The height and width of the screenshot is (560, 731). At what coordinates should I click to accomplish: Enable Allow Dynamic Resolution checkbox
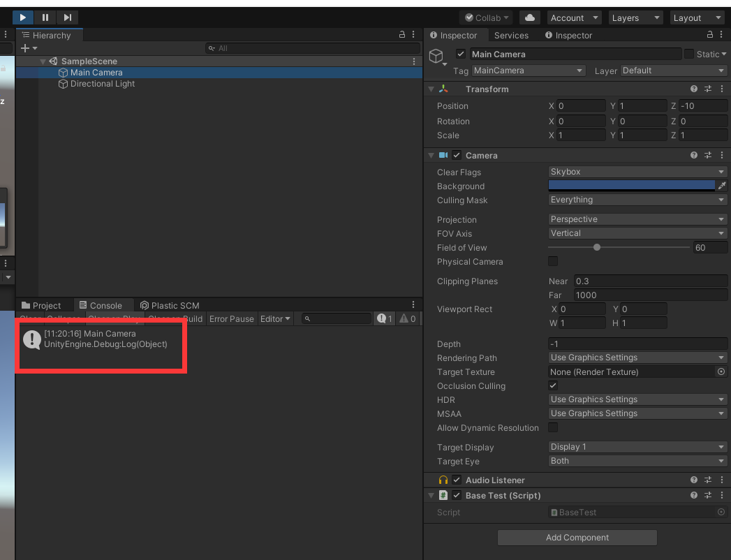[553, 427]
